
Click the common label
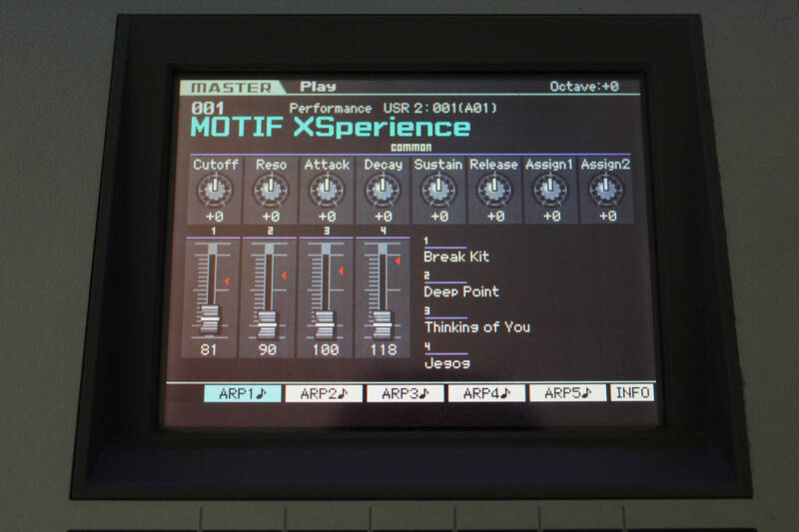pyautogui.click(x=410, y=147)
